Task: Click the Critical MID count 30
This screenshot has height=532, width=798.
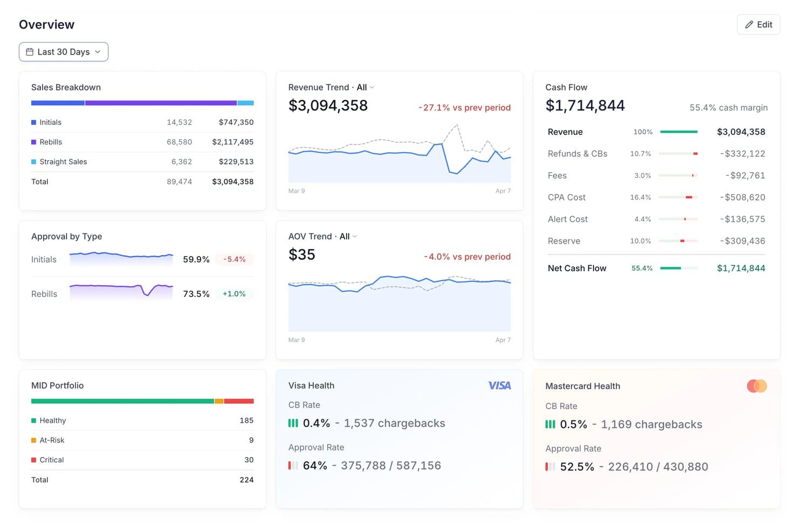Action: click(x=249, y=460)
